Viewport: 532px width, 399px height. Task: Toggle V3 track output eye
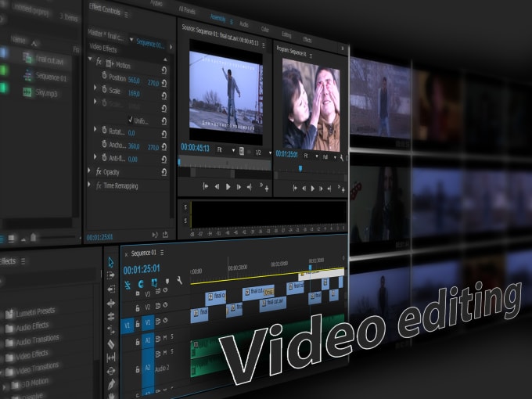(165, 290)
